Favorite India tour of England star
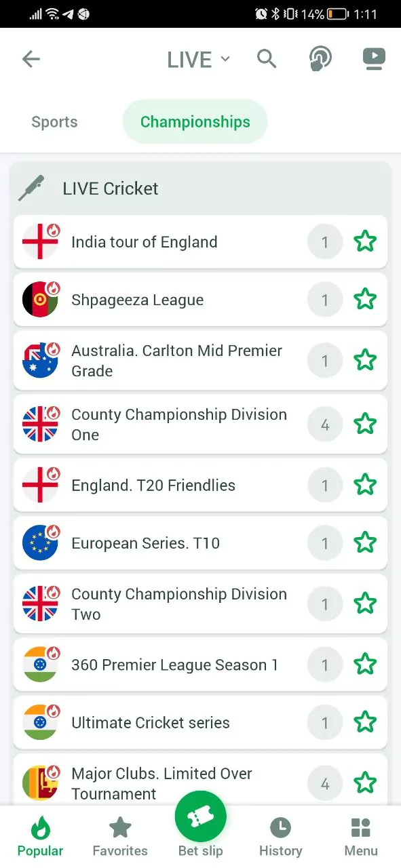The width and height of the screenshot is (401, 868). pos(365,241)
